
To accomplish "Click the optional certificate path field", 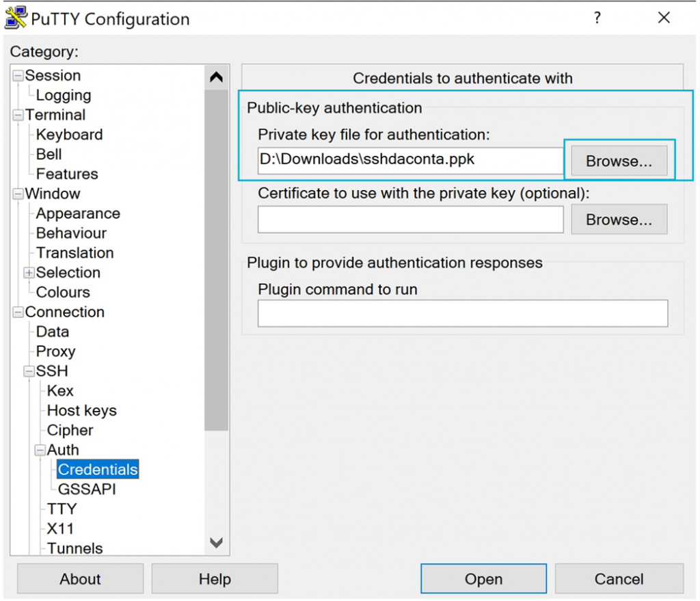I will tap(411, 219).
